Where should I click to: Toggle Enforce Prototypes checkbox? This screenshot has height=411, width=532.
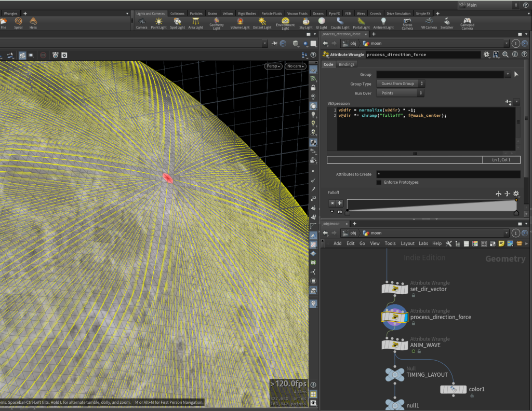click(379, 182)
